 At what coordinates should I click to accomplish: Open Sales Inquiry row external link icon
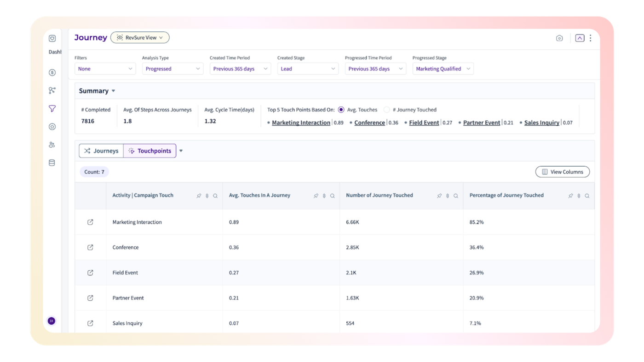(x=90, y=323)
